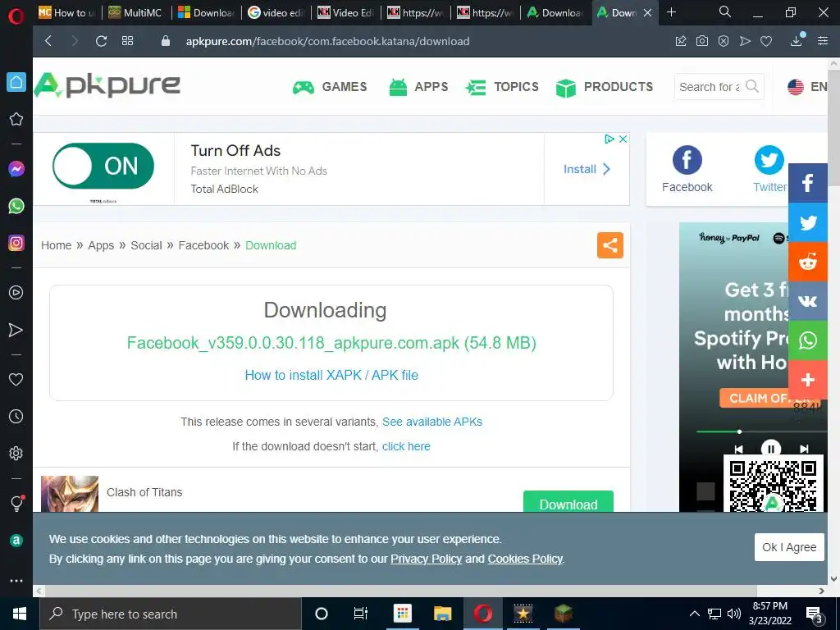Open new tab with plus button
The width and height of the screenshot is (840, 630).
coord(671,12)
